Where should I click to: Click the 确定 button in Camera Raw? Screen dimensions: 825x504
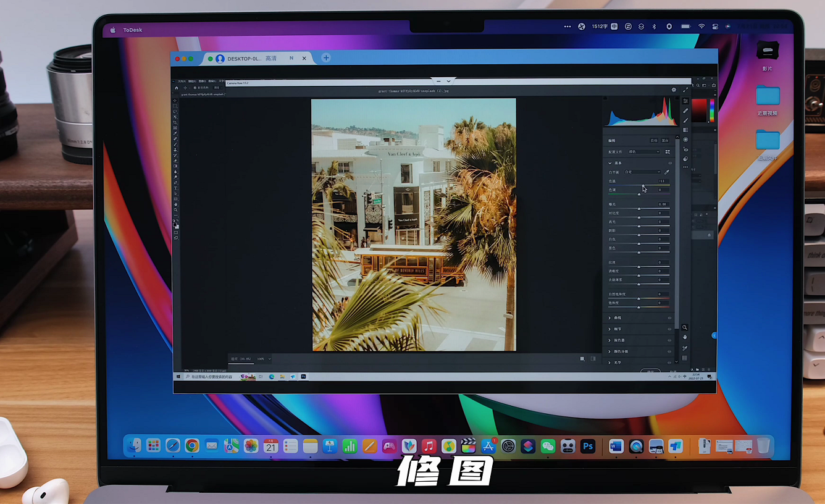[x=650, y=372]
